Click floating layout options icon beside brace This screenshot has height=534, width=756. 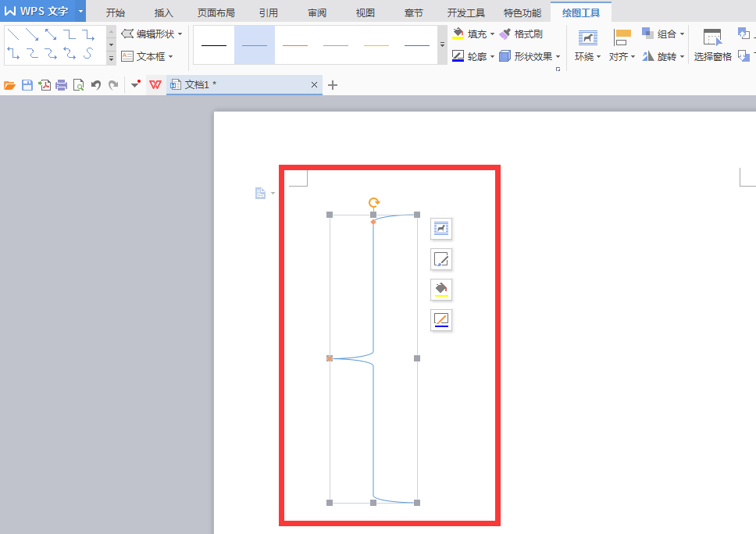pos(441,229)
